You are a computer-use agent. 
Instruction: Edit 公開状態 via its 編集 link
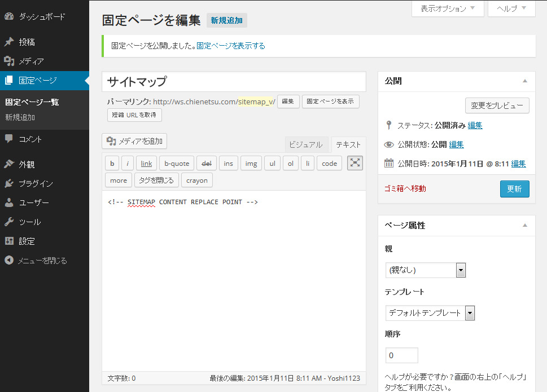click(456, 144)
